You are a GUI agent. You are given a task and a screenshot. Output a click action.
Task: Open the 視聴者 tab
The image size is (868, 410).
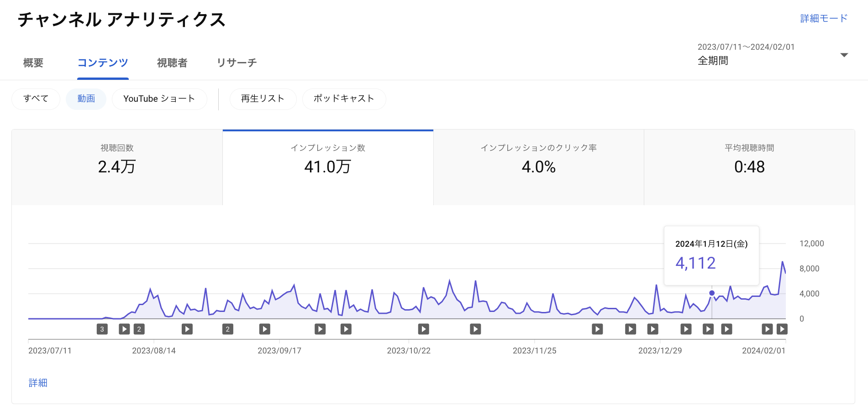(172, 63)
